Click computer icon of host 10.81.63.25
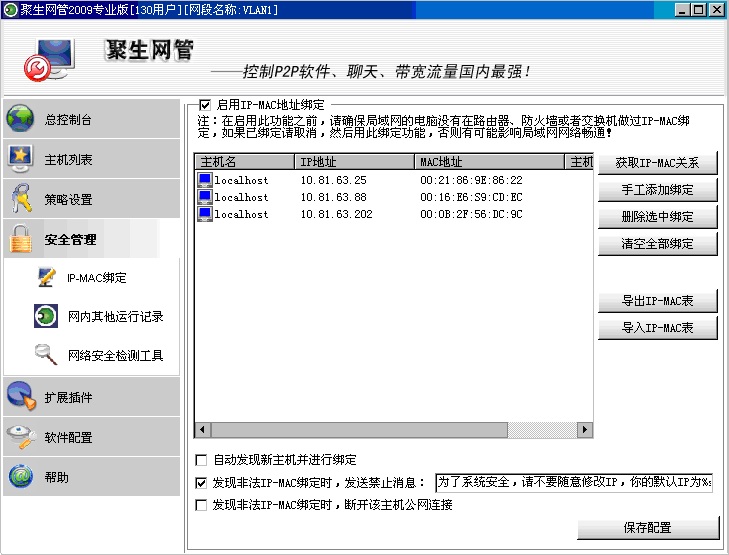Image resolution: width=729 pixels, height=555 pixels. 205,179
